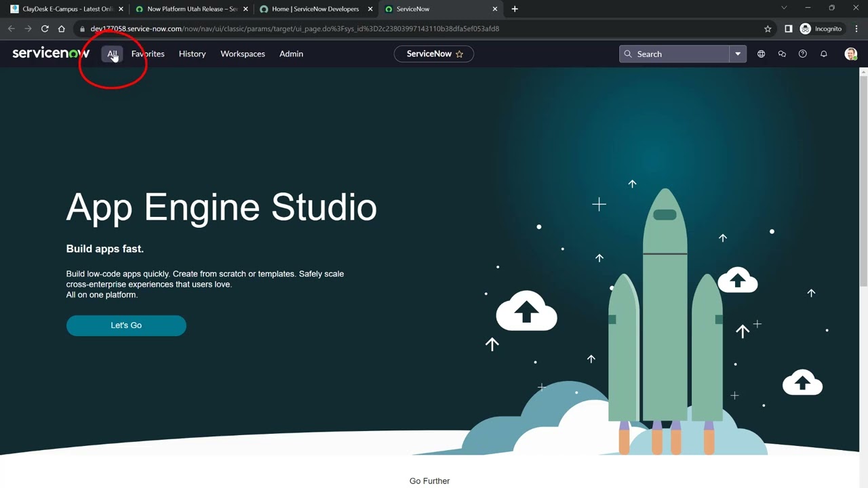Click the Incognito profile indicator
868x488 pixels.
click(x=821, y=28)
